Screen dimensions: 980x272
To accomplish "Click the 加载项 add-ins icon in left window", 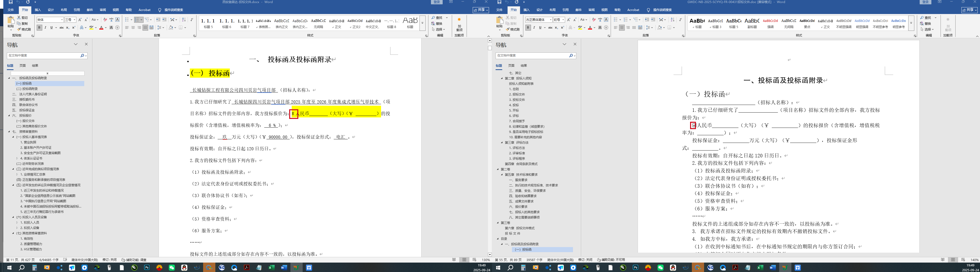I will click(x=459, y=24).
